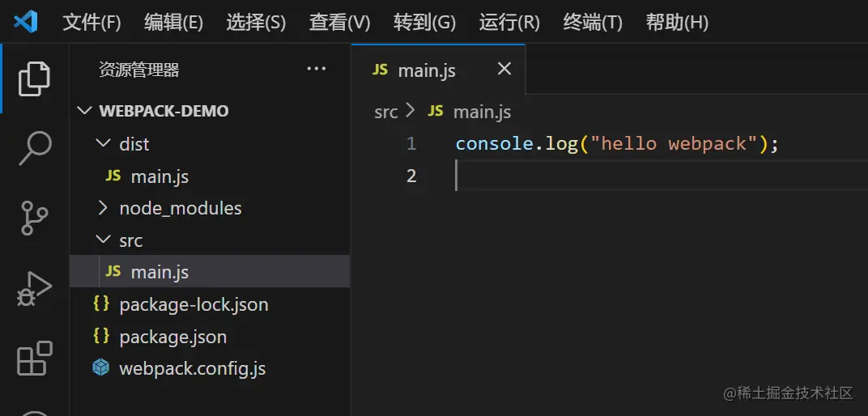The width and height of the screenshot is (868, 416).
Task: Open the 终端(T) menu
Action: pos(593,23)
